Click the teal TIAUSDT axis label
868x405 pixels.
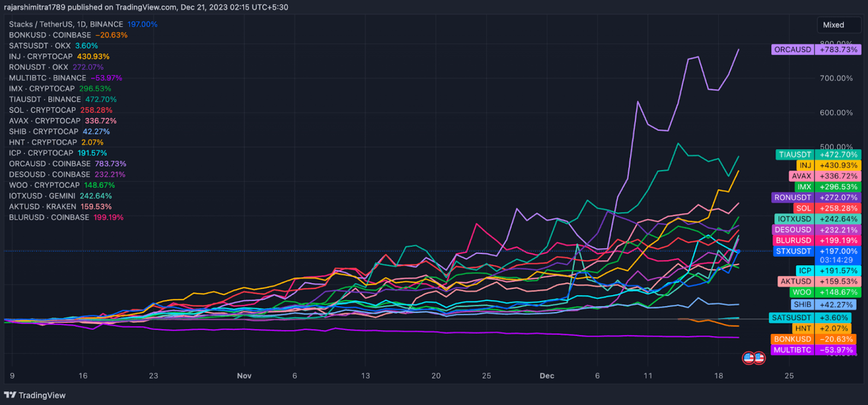click(818, 154)
